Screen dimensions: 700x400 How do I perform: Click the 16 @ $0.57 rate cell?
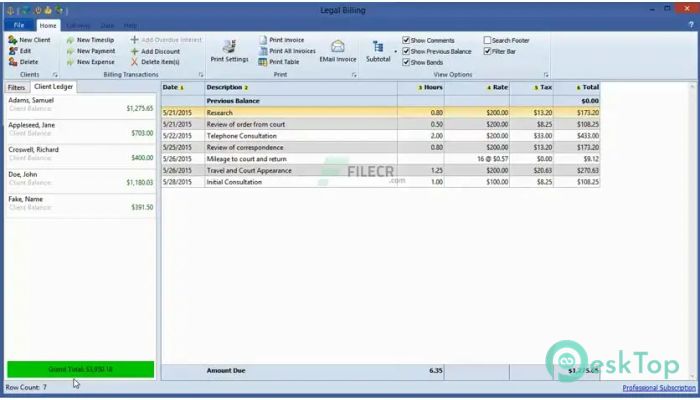[477, 159]
